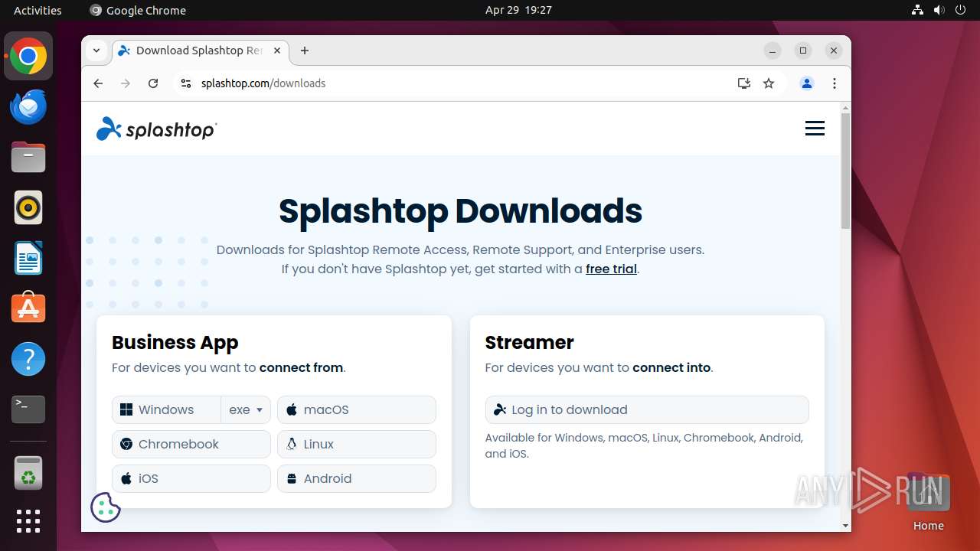Close the Download Splashtop tab
The width and height of the screenshot is (980, 551).
click(277, 51)
